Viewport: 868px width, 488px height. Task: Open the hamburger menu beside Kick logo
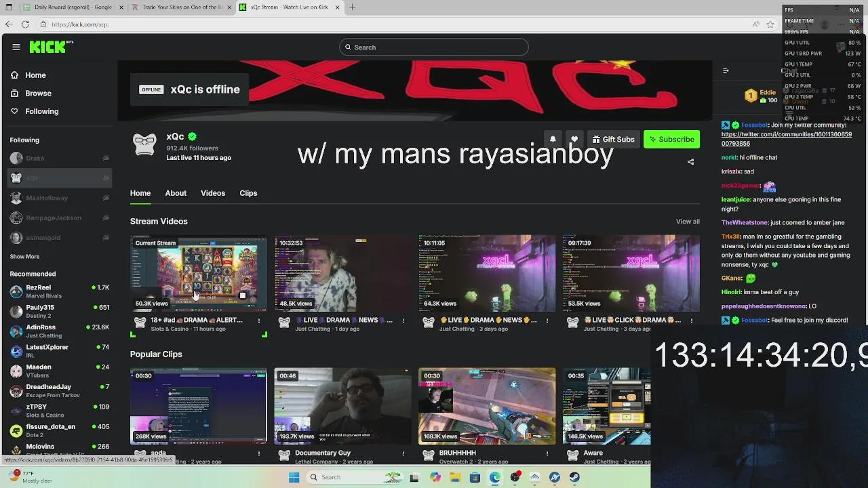[x=16, y=47]
